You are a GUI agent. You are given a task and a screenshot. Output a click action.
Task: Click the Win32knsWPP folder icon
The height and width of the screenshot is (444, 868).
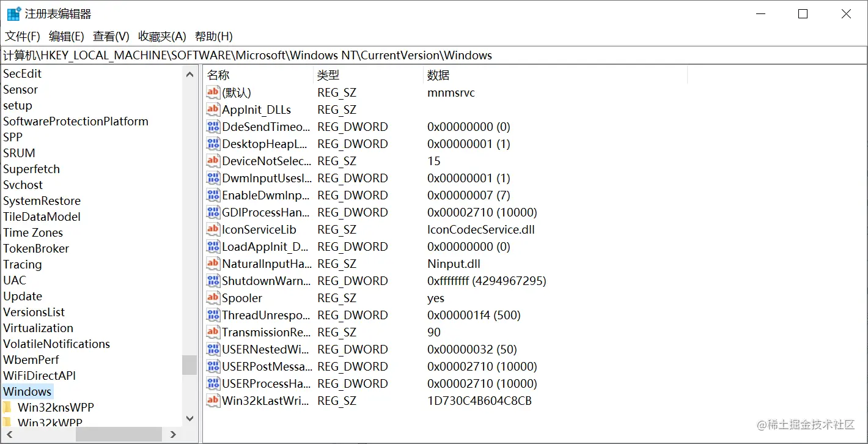pyautogui.click(x=7, y=407)
